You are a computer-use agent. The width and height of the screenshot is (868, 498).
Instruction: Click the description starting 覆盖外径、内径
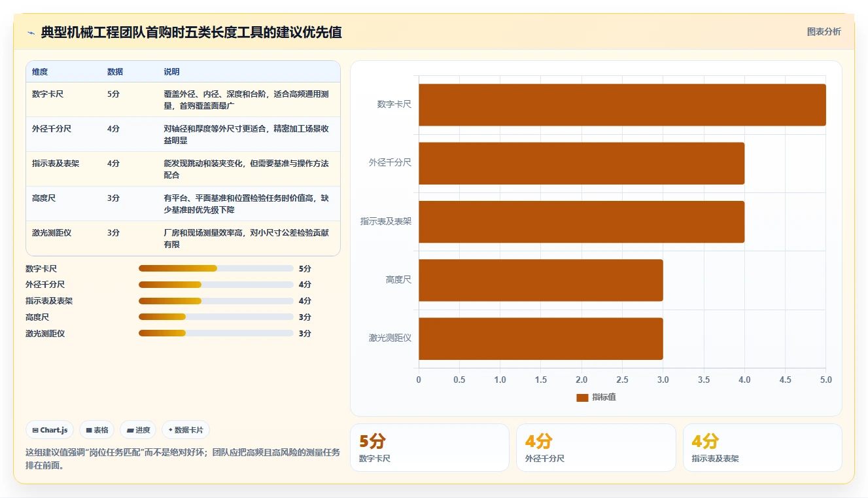[246, 99]
